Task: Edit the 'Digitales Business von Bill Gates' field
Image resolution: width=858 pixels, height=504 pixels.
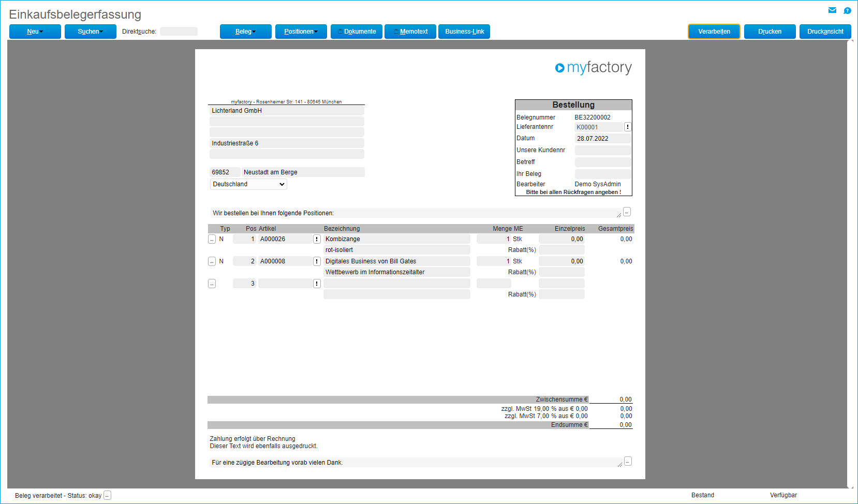Action: tap(397, 261)
